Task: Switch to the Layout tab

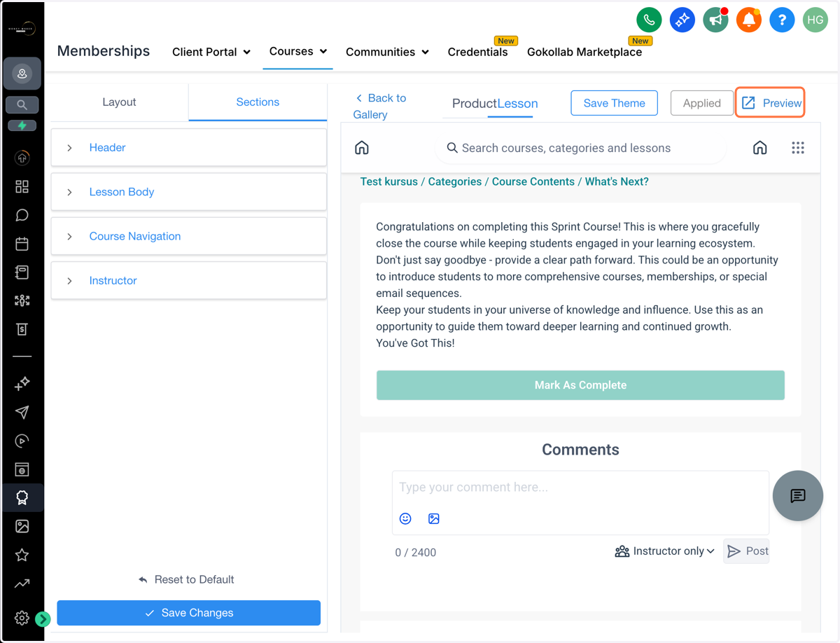Action: click(x=119, y=102)
